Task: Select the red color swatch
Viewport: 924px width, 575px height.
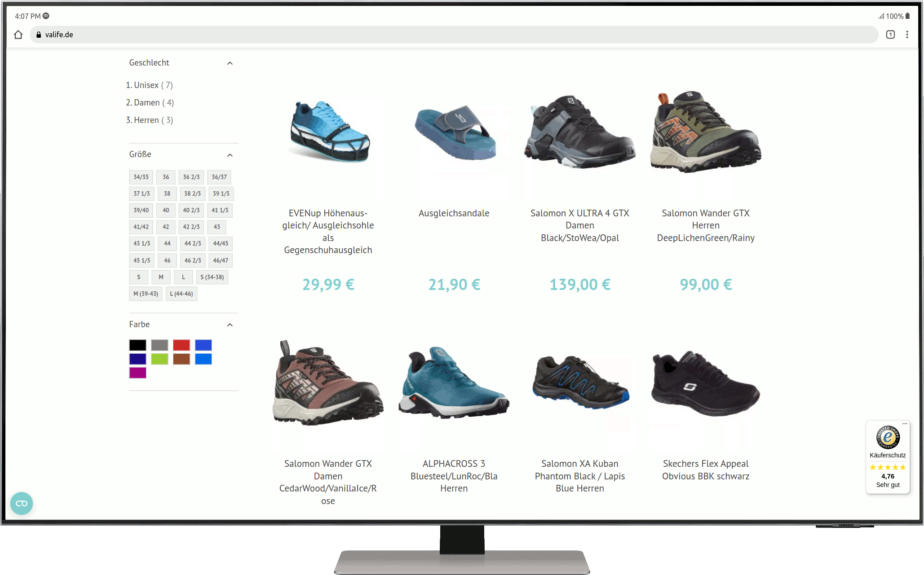Action: (181, 345)
